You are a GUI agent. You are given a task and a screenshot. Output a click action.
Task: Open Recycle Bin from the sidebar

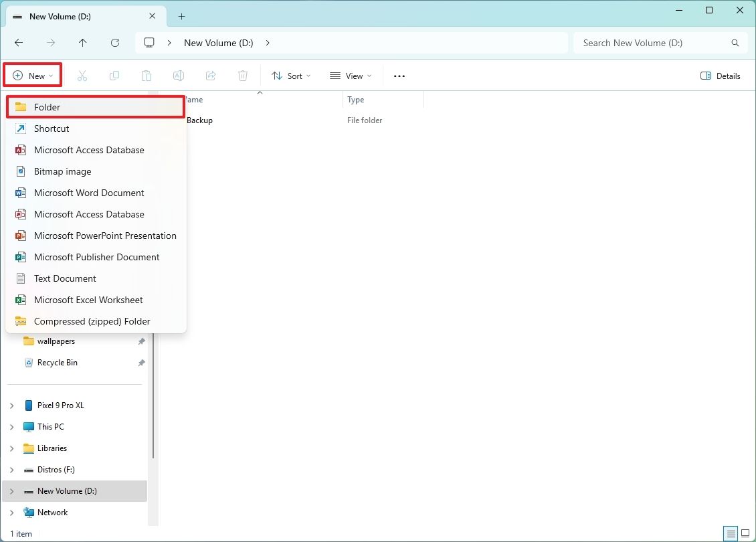[x=58, y=362]
